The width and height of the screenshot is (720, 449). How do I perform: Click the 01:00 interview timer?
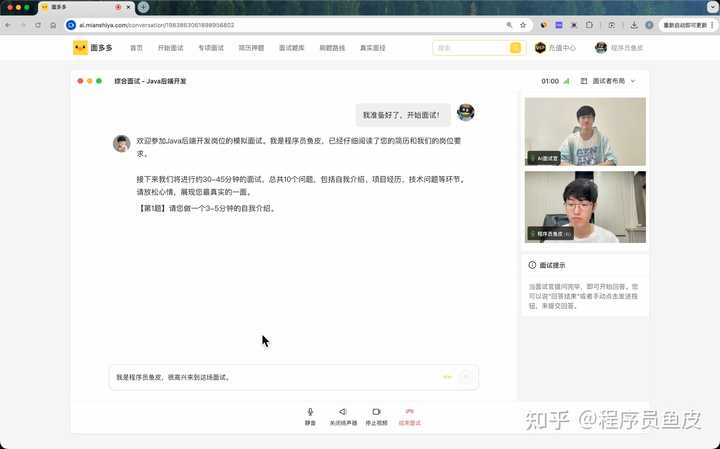550,81
